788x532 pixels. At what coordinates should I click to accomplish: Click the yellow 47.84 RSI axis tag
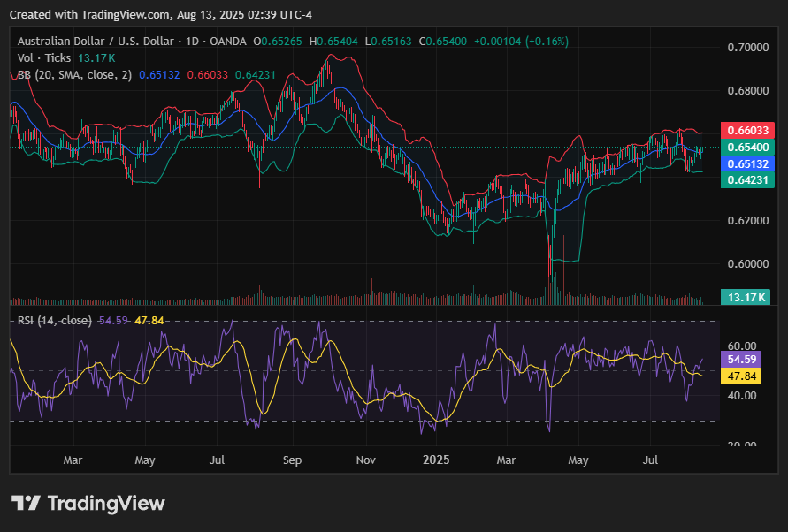coord(741,376)
